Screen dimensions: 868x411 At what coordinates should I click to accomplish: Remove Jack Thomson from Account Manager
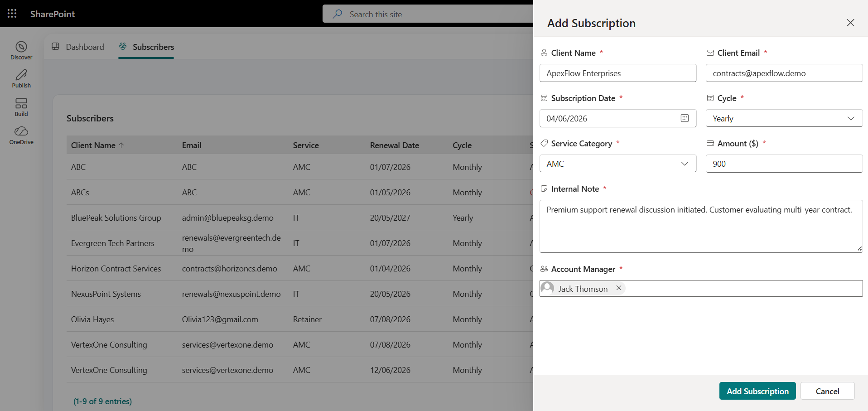point(618,288)
